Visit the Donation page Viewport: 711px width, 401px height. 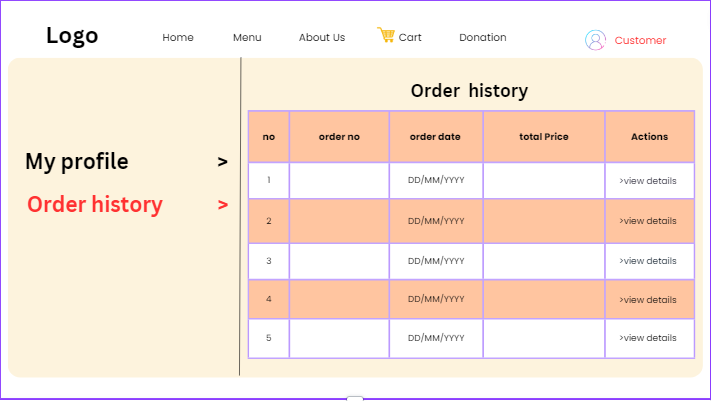[x=483, y=37]
